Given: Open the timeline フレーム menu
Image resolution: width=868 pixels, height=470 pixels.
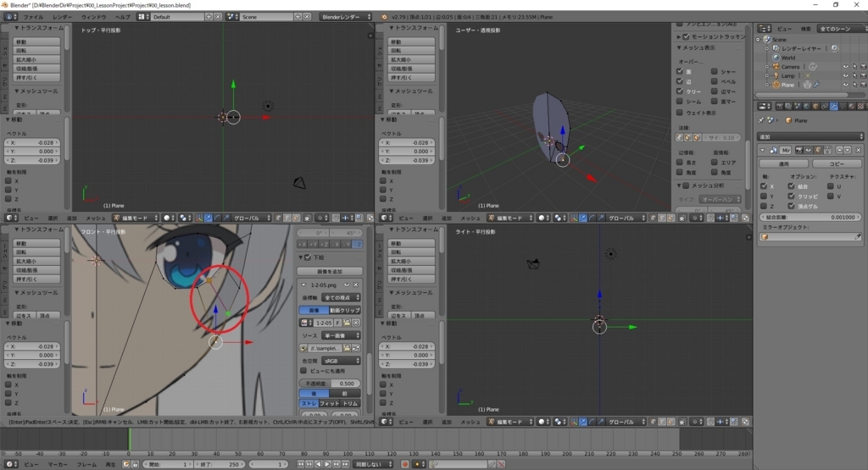Looking at the screenshot, I should pos(86,464).
